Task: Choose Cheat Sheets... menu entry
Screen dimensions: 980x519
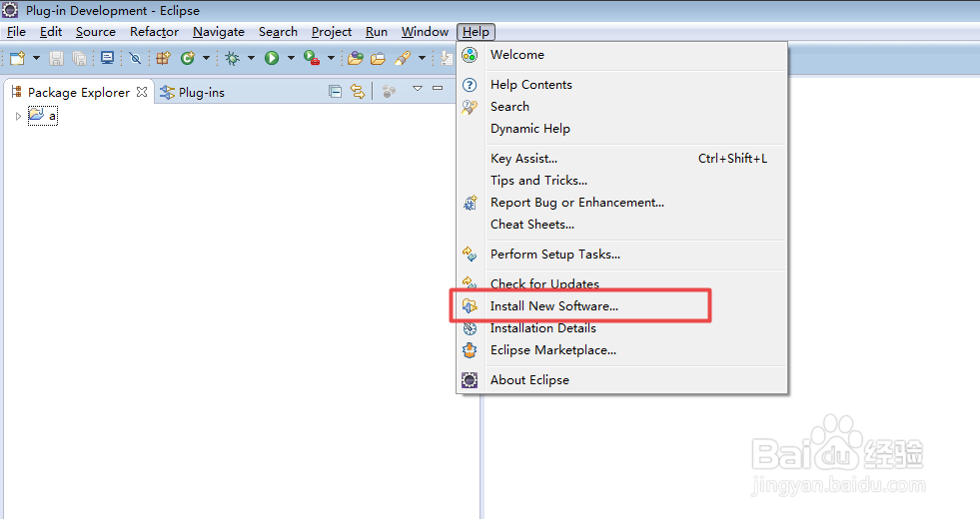Action: coord(622,225)
